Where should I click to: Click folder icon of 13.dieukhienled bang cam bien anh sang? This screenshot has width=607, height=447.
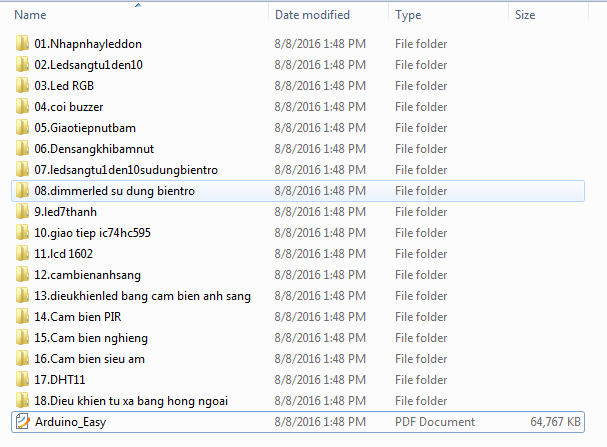pyautogui.click(x=22, y=296)
